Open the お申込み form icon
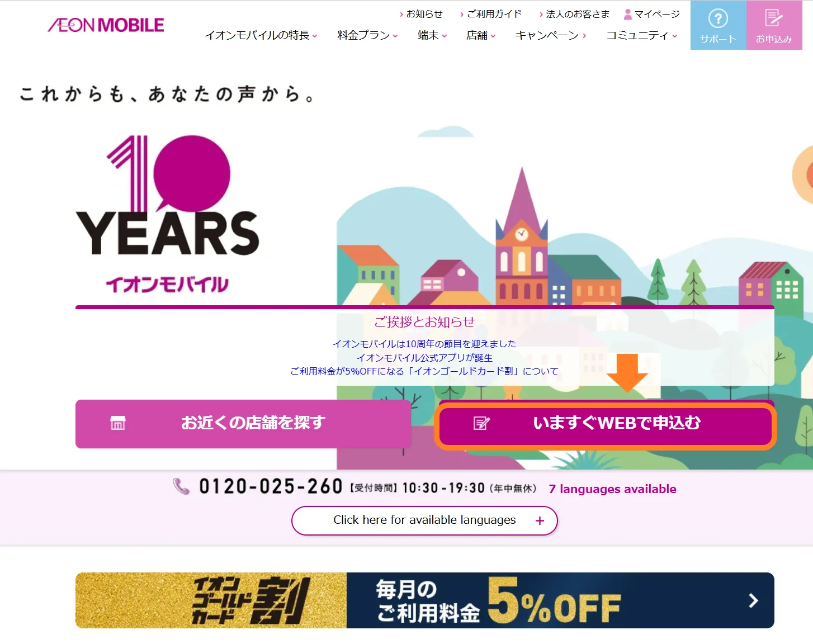Screen dimensions: 813x644 (x=774, y=18)
